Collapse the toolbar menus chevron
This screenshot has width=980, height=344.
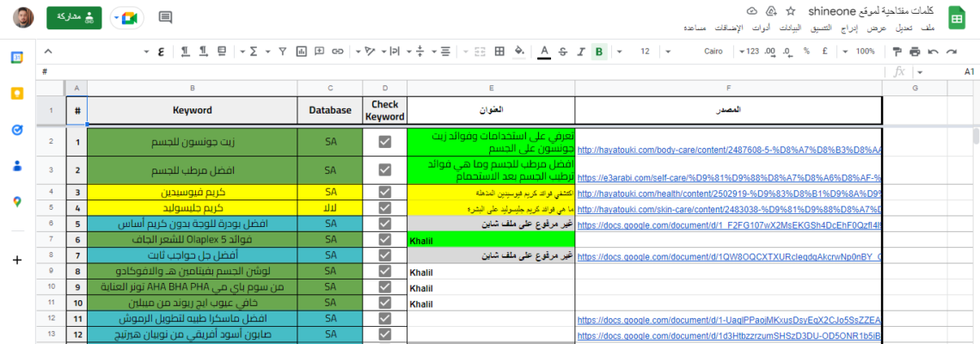point(48,52)
